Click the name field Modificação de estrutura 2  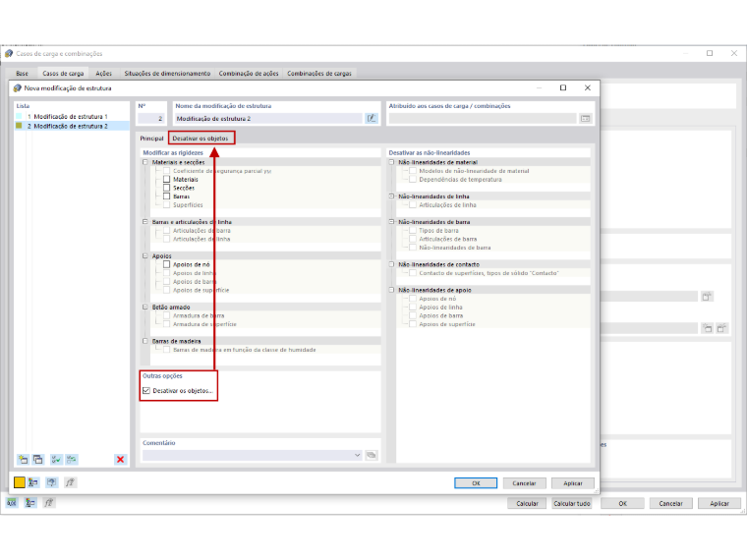(268, 119)
